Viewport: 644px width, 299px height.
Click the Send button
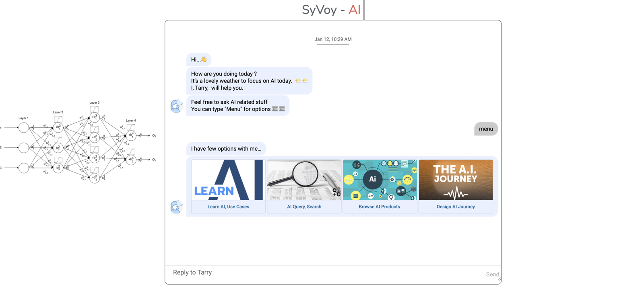[x=492, y=274]
